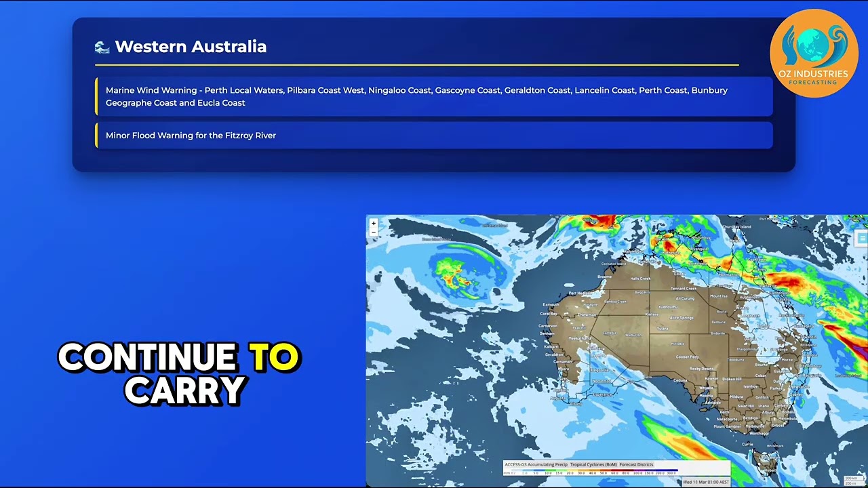Click the wave icon beside Western Australia
The image size is (868, 488).
click(102, 47)
